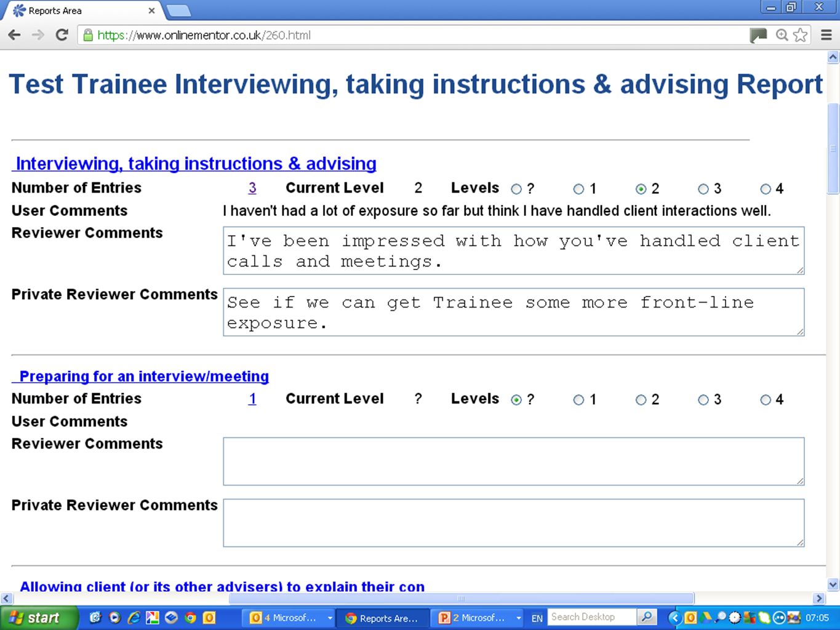
Task: Edit Private Reviewer Comments about front-line exposure
Action: pyautogui.click(x=514, y=312)
